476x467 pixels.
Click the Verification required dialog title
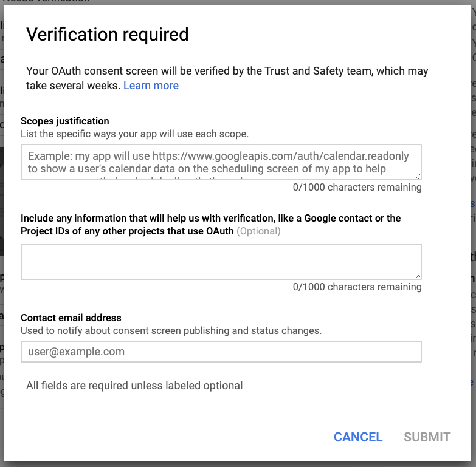(x=108, y=35)
